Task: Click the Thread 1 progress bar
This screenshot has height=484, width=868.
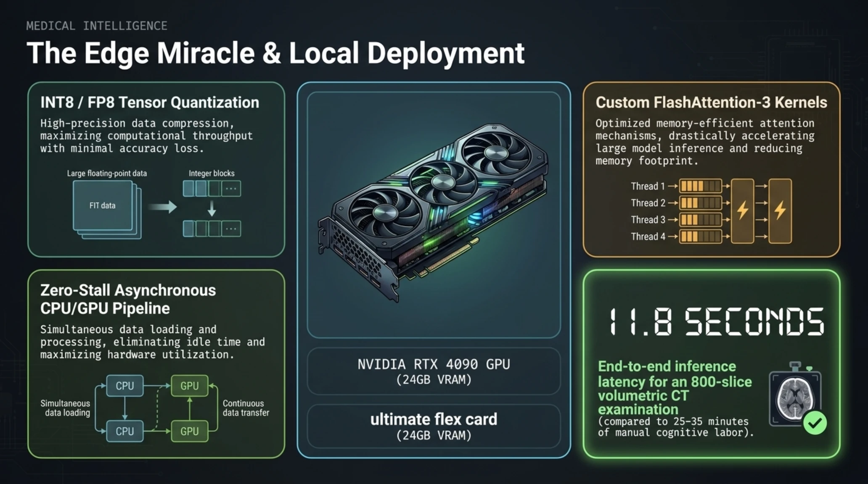Action: tap(701, 186)
